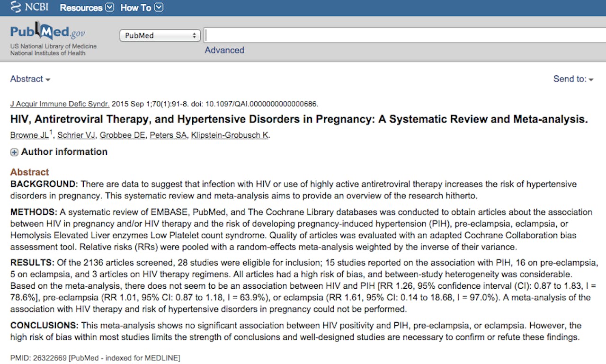Click the article title heading
Screen dimensions: 606x364
(299, 119)
